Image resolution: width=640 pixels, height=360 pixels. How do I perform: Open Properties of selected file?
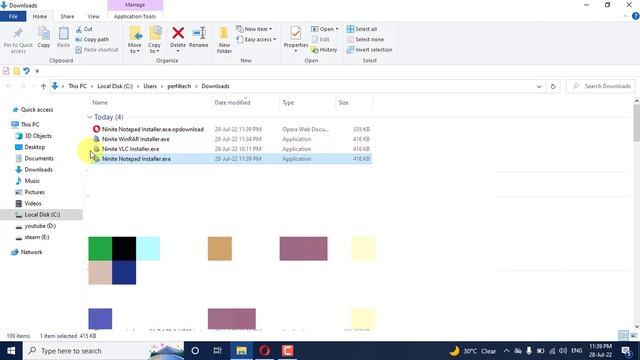[x=296, y=37]
